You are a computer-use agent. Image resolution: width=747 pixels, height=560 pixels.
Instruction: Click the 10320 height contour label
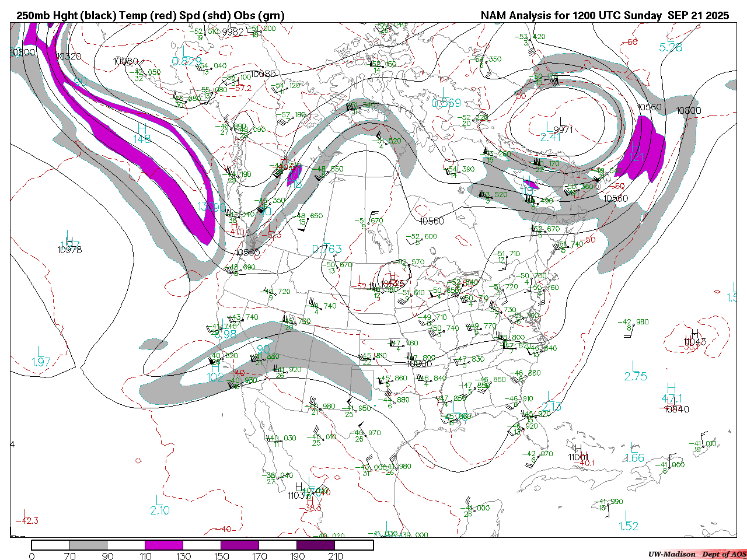pyautogui.click(x=68, y=57)
